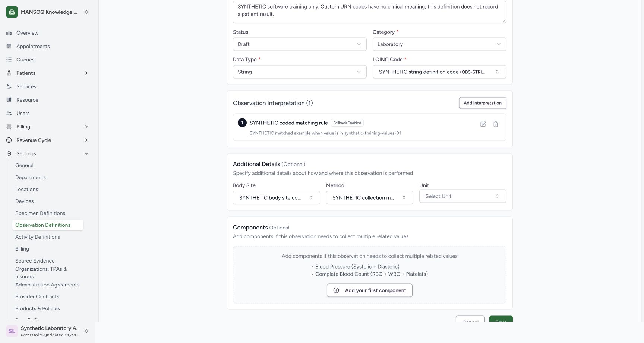Open the Category dropdown showing Laboratory
This screenshot has height=343, width=644.
[439, 44]
